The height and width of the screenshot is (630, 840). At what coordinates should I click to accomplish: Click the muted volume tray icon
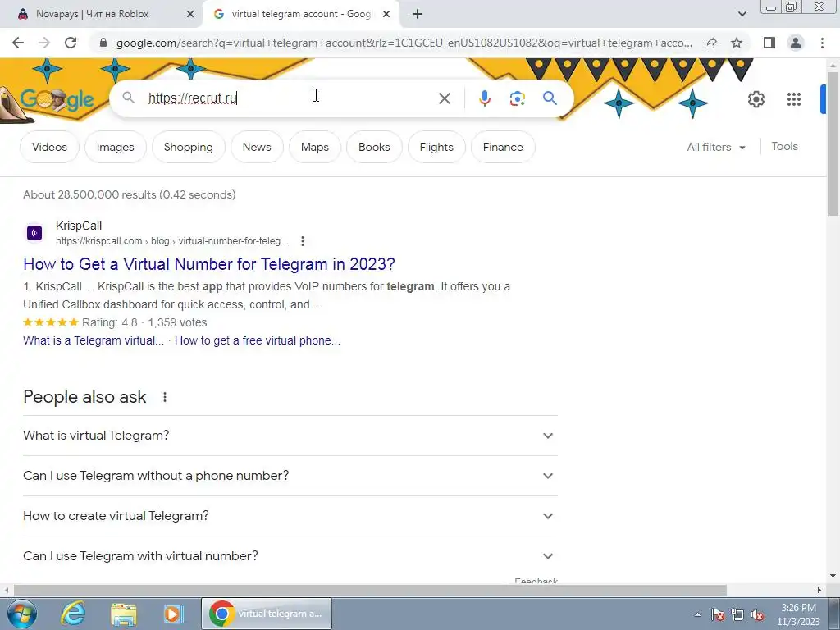757,615
